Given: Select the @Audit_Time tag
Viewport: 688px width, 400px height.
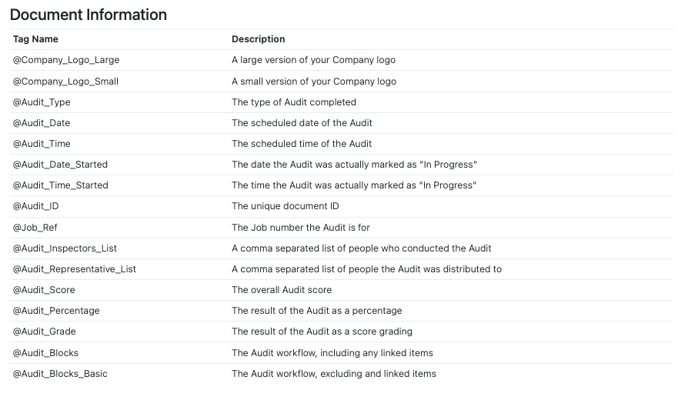Looking at the screenshot, I should (41, 144).
